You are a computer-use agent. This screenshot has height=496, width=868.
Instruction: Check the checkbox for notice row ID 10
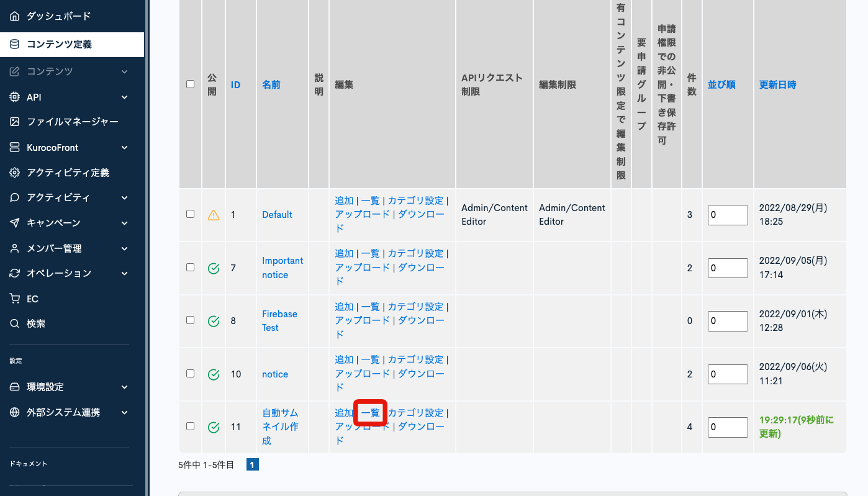(191, 373)
